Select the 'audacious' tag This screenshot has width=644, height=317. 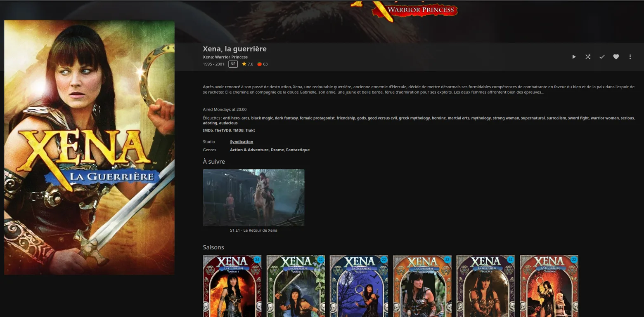click(x=228, y=123)
